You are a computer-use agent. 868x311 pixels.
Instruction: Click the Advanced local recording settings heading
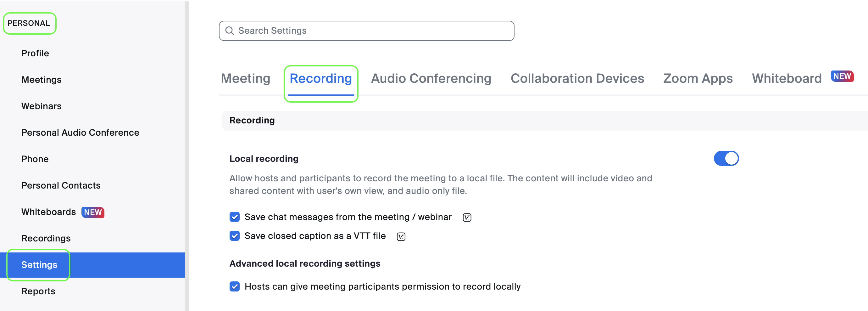pyautogui.click(x=305, y=263)
